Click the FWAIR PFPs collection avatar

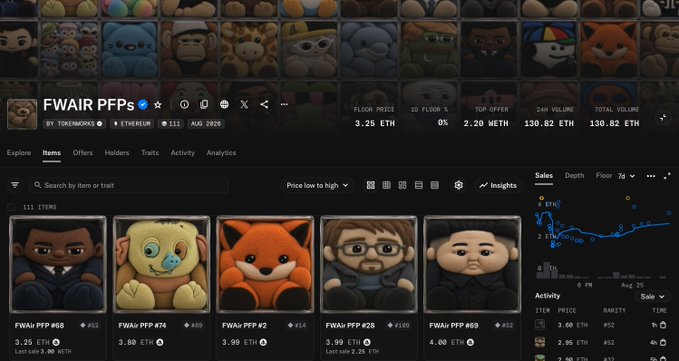(22, 114)
